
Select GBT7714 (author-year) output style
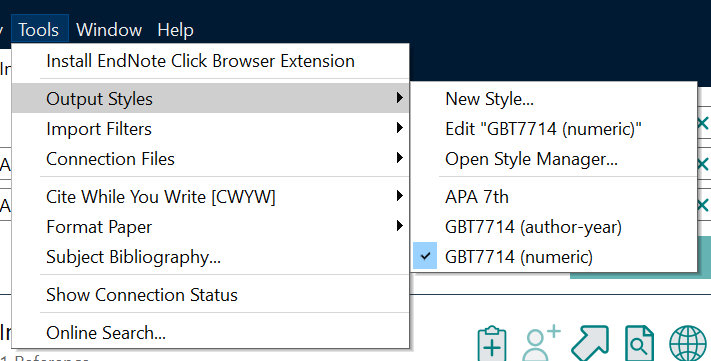tap(554, 227)
